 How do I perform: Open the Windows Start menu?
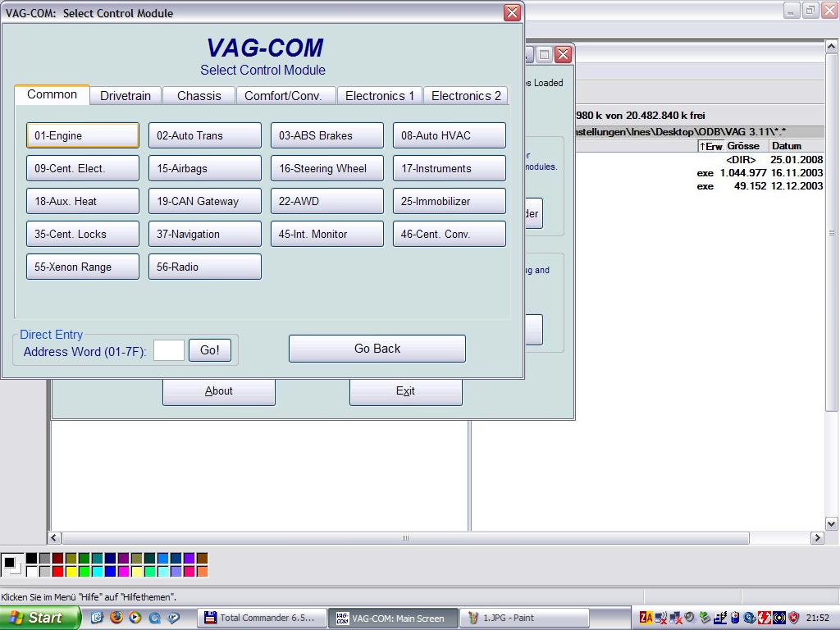click(39, 618)
